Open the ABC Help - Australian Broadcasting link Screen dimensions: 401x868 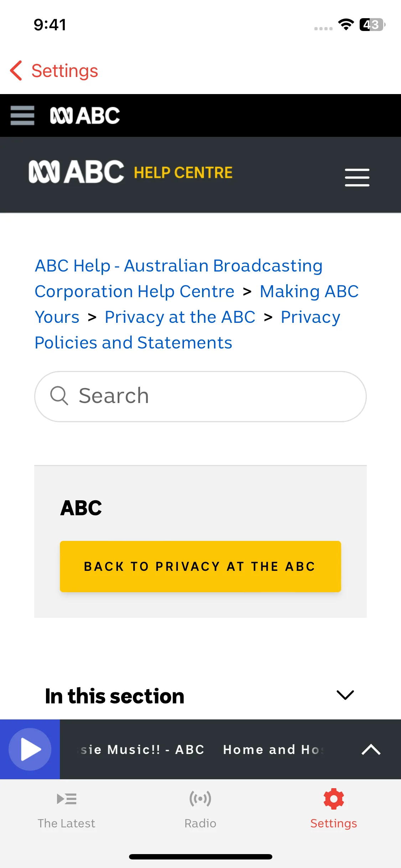[x=179, y=266]
